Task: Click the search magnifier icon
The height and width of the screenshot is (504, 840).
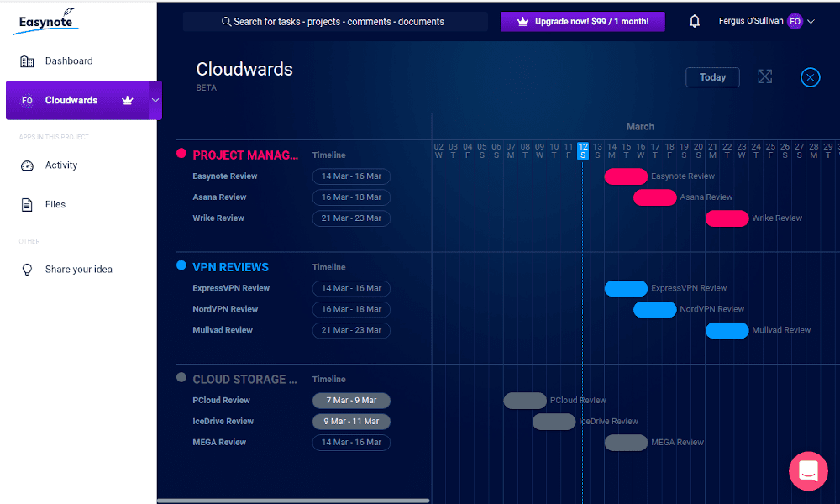Action: point(227,22)
